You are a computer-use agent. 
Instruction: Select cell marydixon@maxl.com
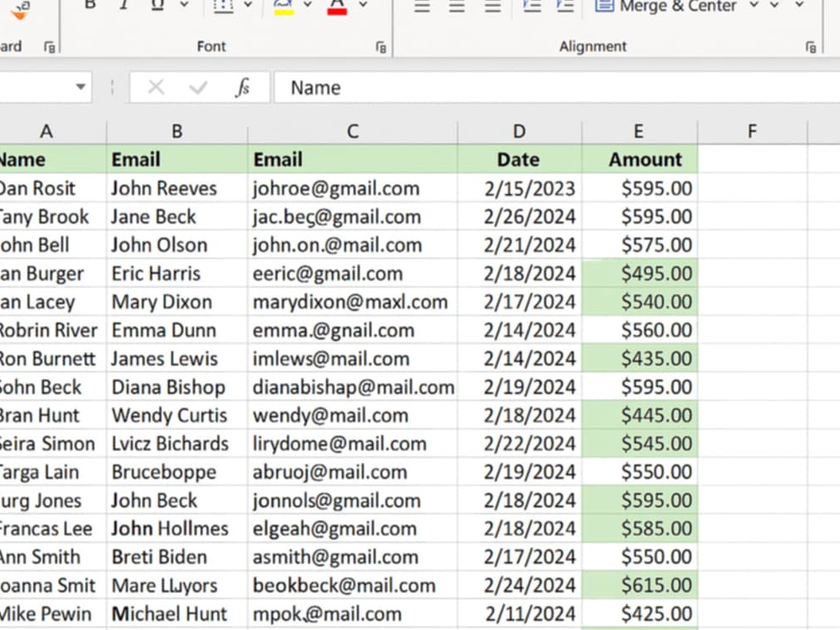(353, 302)
